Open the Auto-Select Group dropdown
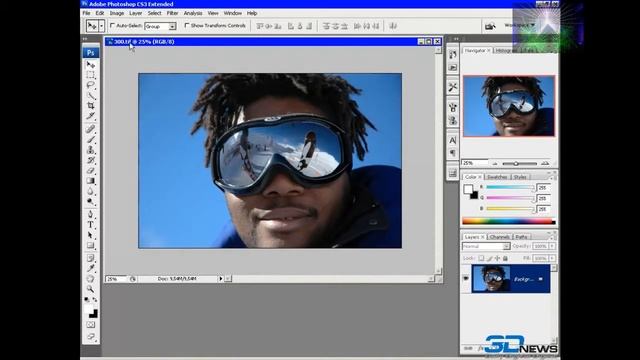The height and width of the screenshot is (360, 640). (173, 27)
